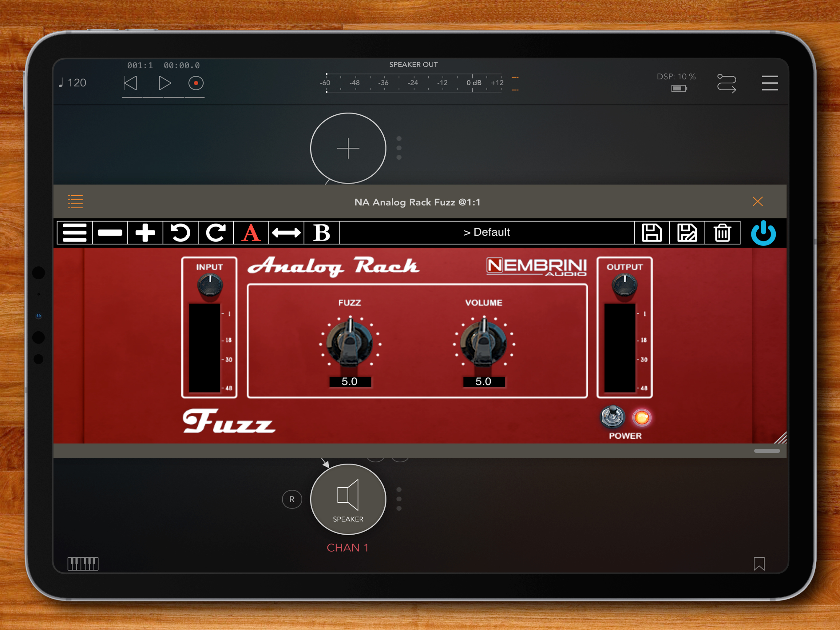Open the signal routing icon
This screenshot has width=840, height=630.
click(727, 83)
